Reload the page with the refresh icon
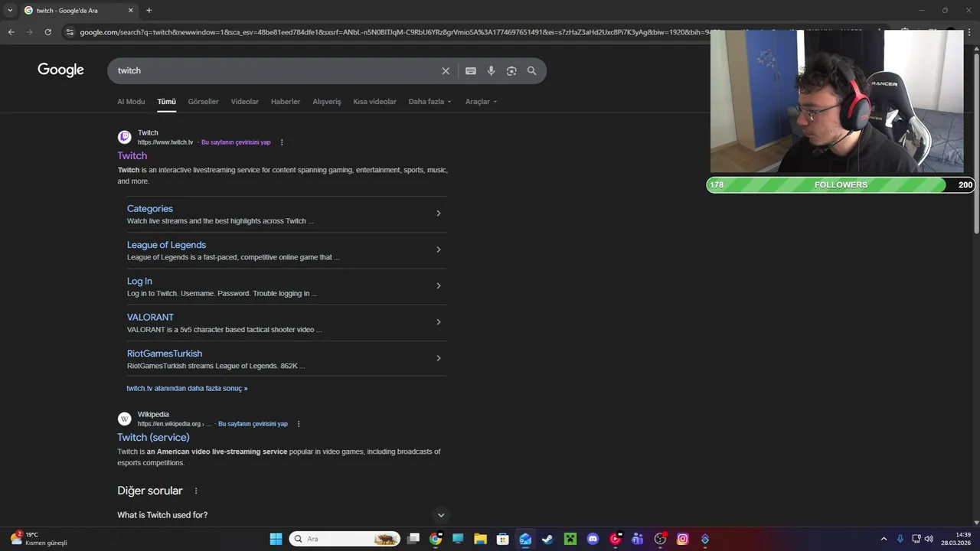 tap(47, 32)
